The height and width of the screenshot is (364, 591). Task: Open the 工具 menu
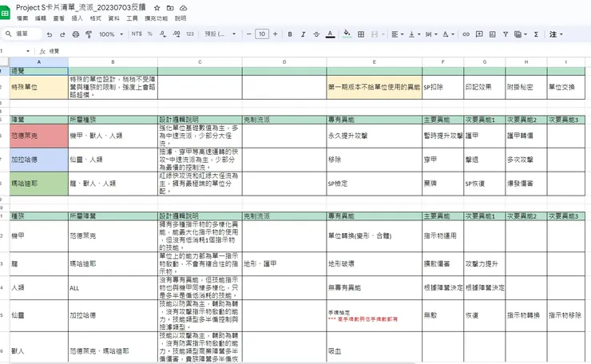pyautogui.click(x=132, y=18)
